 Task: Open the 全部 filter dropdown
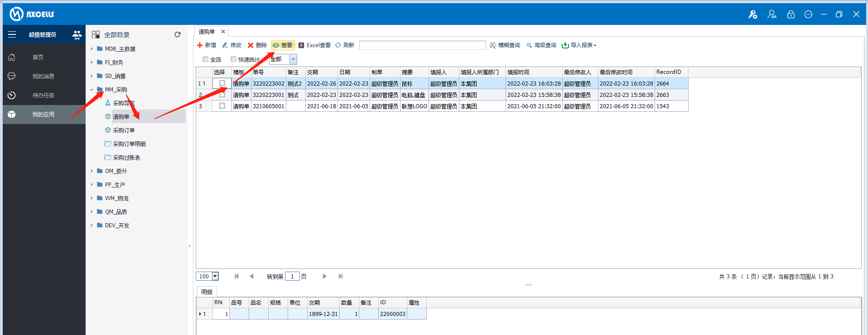pyautogui.click(x=293, y=59)
